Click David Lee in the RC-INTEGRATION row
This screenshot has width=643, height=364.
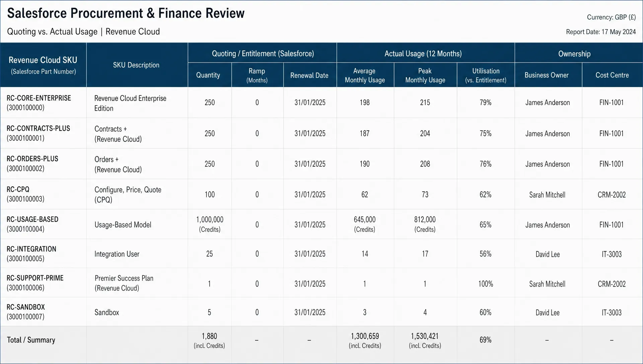click(x=548, y=254)
